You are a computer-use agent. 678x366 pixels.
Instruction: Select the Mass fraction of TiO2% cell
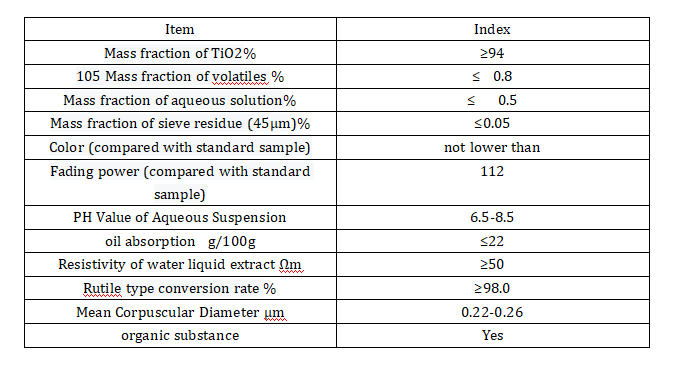180,53
